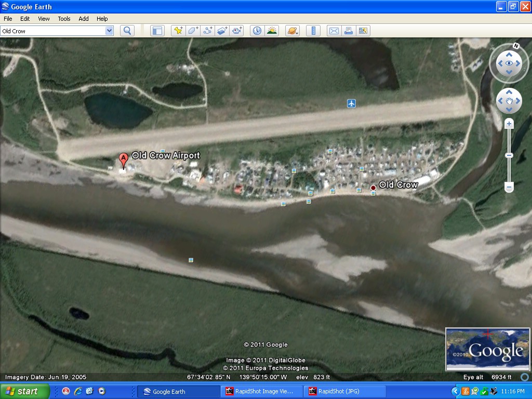This screenshot has height=399, width=532.
Task: Open the File menu
Action: click(8, 19)
